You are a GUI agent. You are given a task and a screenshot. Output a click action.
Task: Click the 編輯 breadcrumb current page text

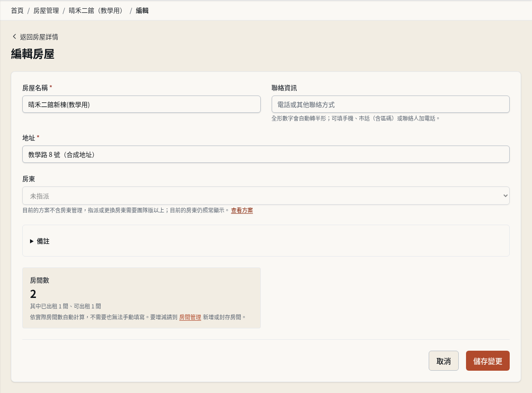[x=142, y=10]
